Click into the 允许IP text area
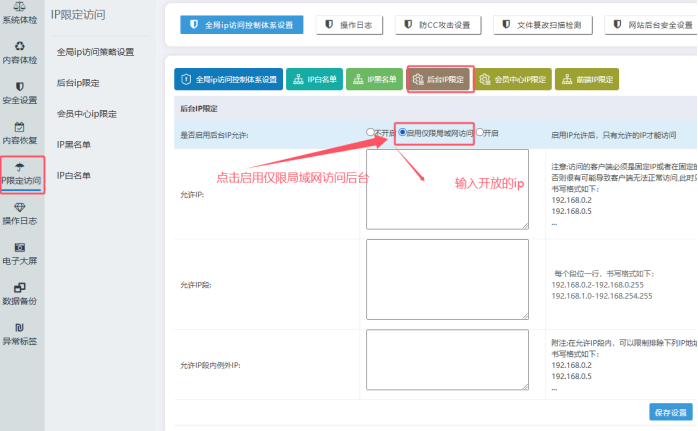Viewport: 698px width, 431px height. pyautogui.click(x=447, y=188)
